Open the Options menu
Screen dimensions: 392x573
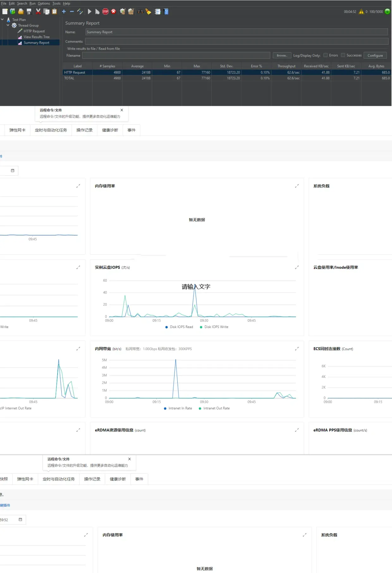(x=44, y=3)
